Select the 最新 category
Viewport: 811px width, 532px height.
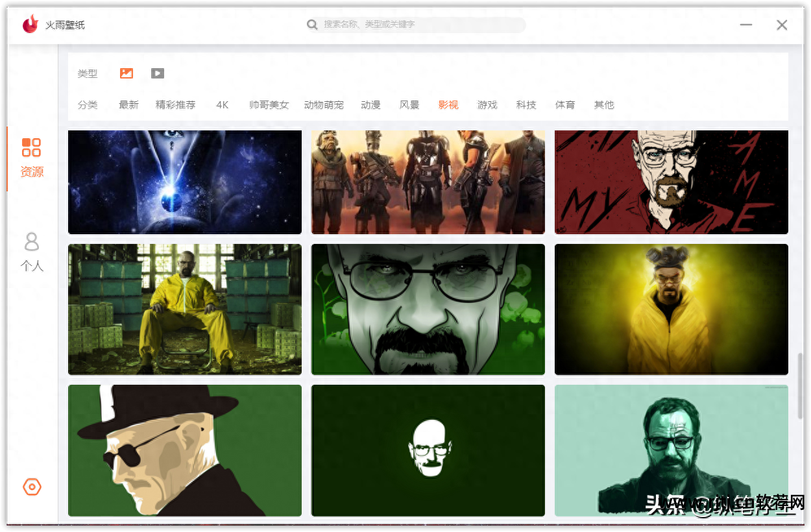(128, 104)
